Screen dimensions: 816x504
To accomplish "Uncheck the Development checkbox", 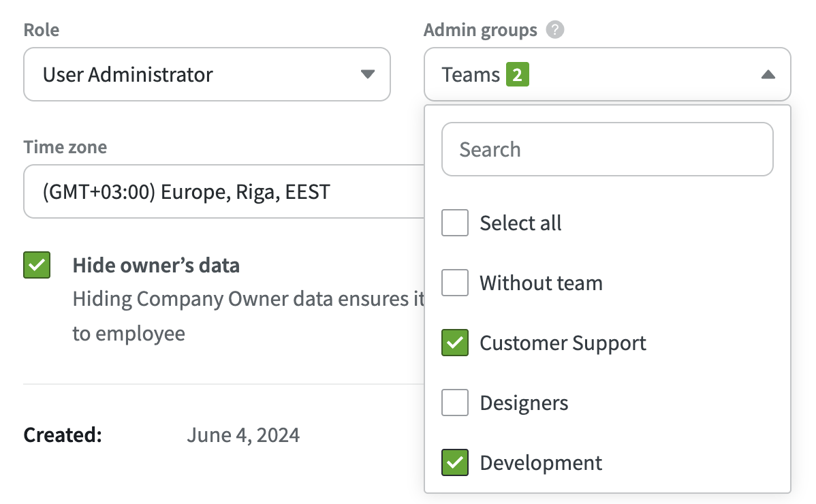I will click(x=455, y=462).
